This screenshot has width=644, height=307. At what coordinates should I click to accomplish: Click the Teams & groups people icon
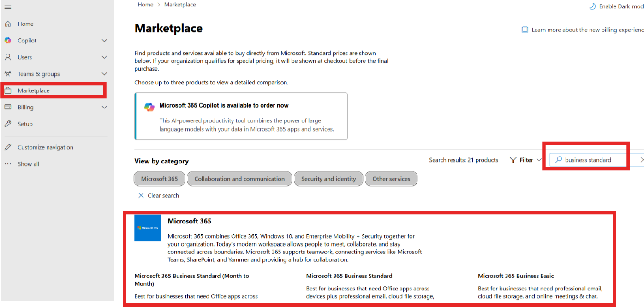click(x=8, y=74)
